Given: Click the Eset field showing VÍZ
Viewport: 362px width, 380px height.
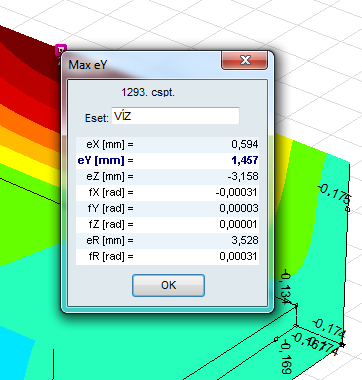Looking at the screenshot, I should [175, 116].
